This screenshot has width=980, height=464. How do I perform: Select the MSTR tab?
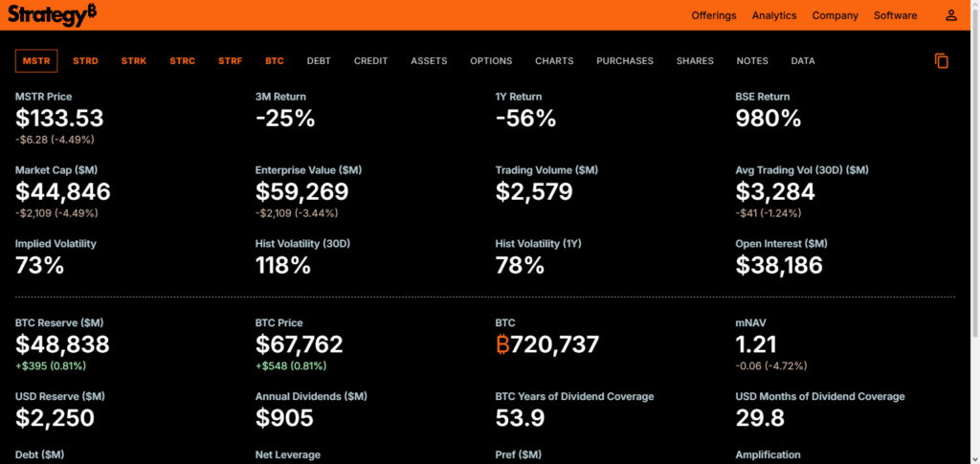pyautogui.click(x=36, y=61)
